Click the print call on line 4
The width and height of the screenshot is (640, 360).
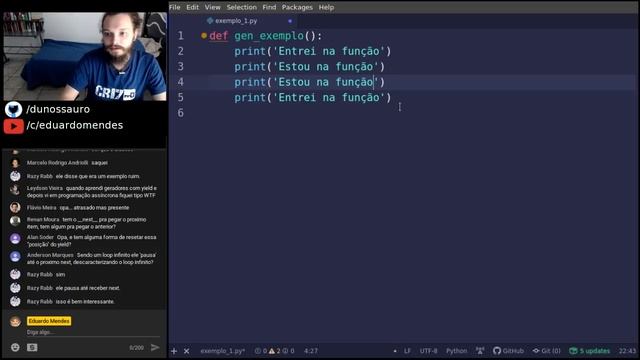pos(250,82)
